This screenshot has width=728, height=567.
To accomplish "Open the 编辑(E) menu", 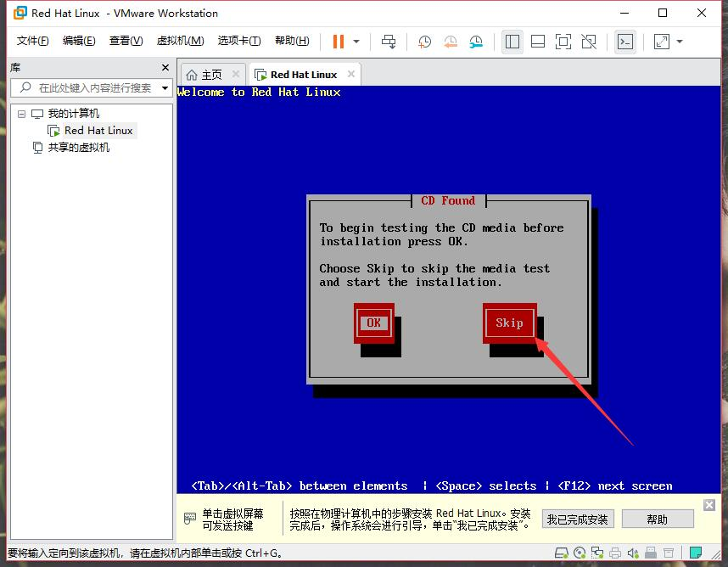I will 79,41.
